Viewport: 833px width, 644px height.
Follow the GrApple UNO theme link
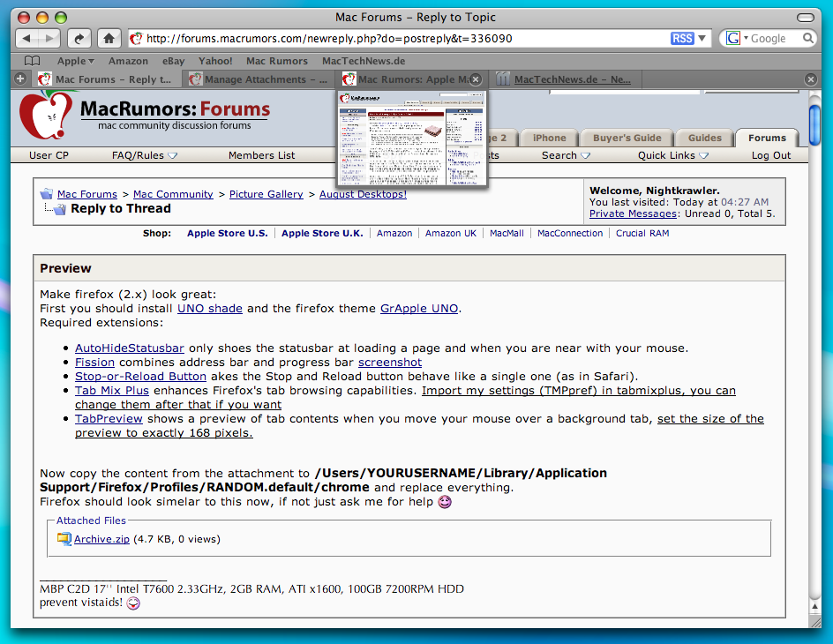pos(419,309)
